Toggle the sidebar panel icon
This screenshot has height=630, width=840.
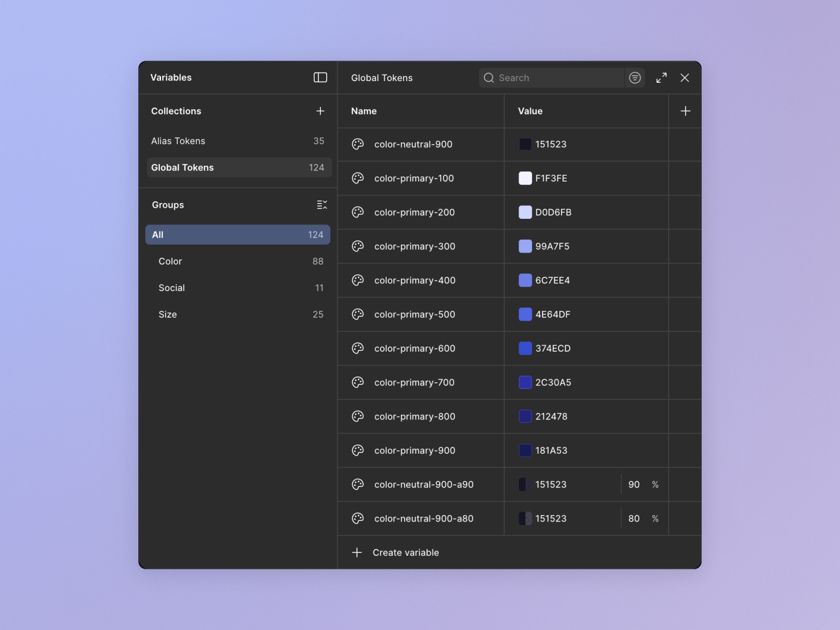(x=320, y=78)
